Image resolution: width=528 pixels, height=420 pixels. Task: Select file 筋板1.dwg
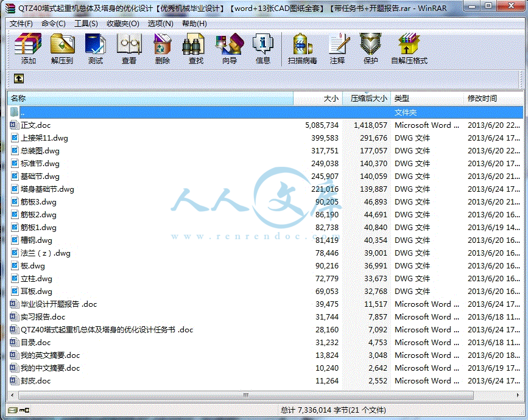[38, 228]
